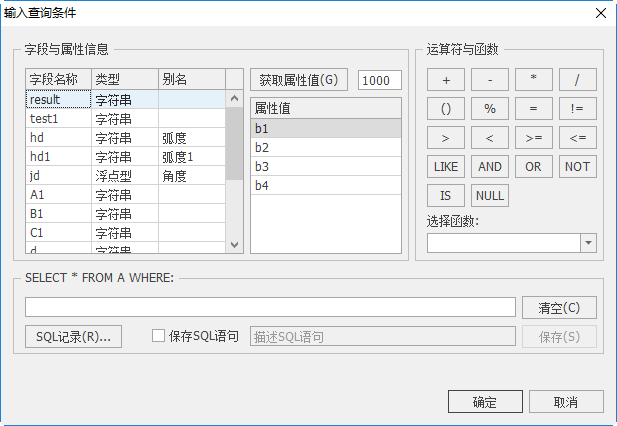Insert the division operator
This screenshot has height=426, width=617.
point(577,80)
